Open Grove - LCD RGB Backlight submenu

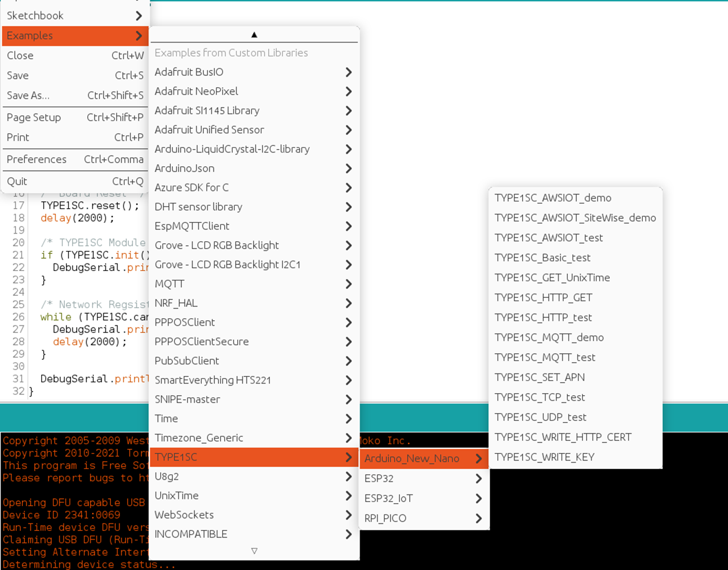(254, 246)
